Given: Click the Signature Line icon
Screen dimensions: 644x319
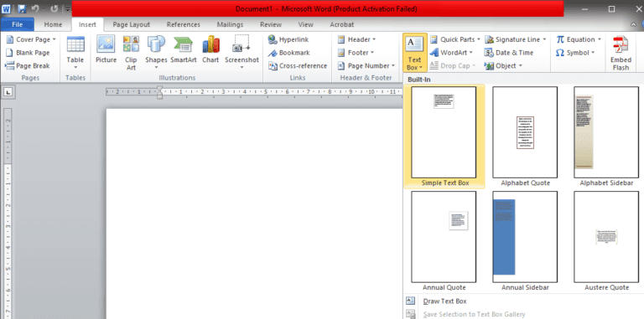Looking at the screenshot, I should pos(489,40).
